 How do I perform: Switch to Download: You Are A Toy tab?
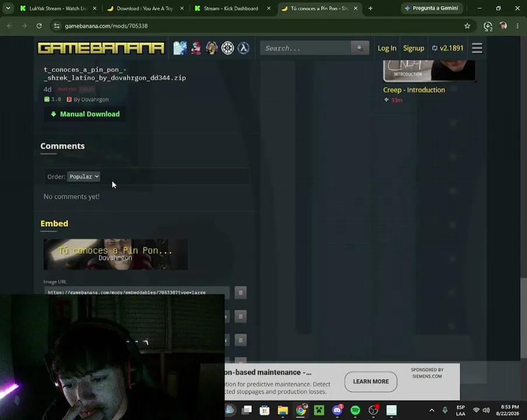click(145, 8)
